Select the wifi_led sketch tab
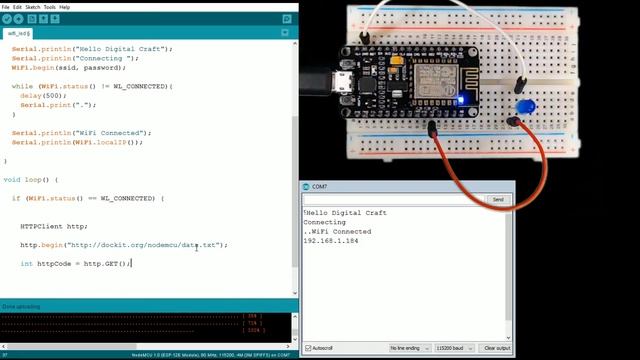The image size is (640, 360). (18, 33)
